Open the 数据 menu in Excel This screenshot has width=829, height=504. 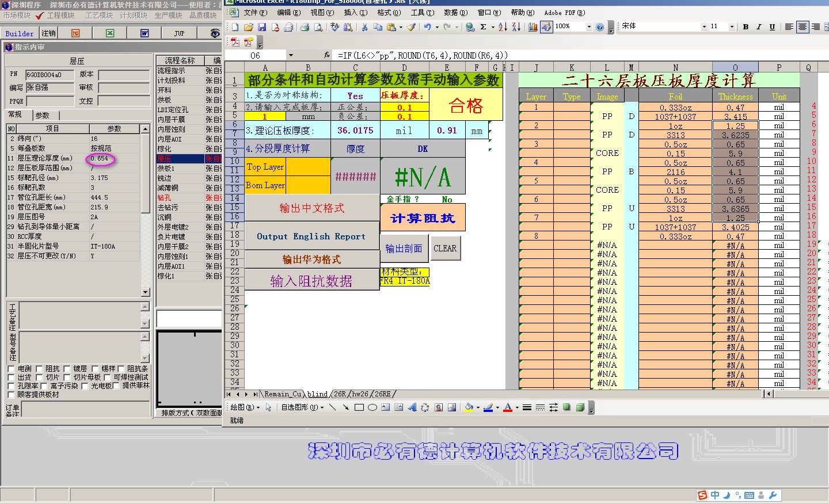pyautogui.click(x=455, y=12)
